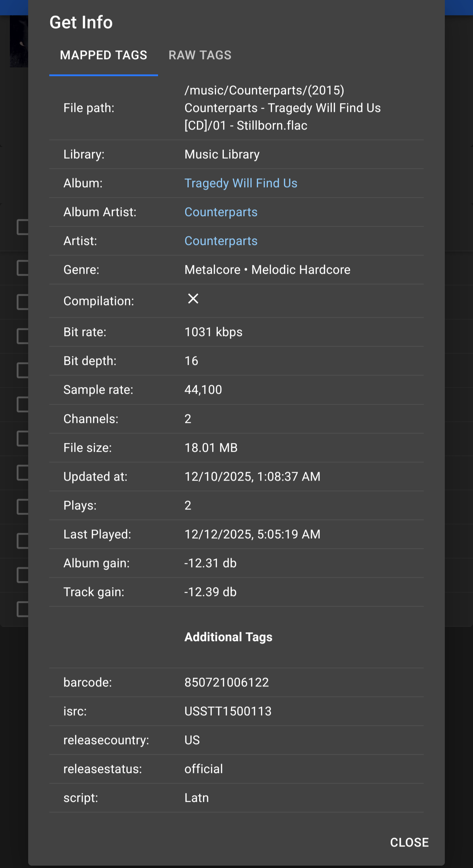Click the 18.01 MB file size value
The height and width of the screenshot is (868, 473).
click(211, 448)
